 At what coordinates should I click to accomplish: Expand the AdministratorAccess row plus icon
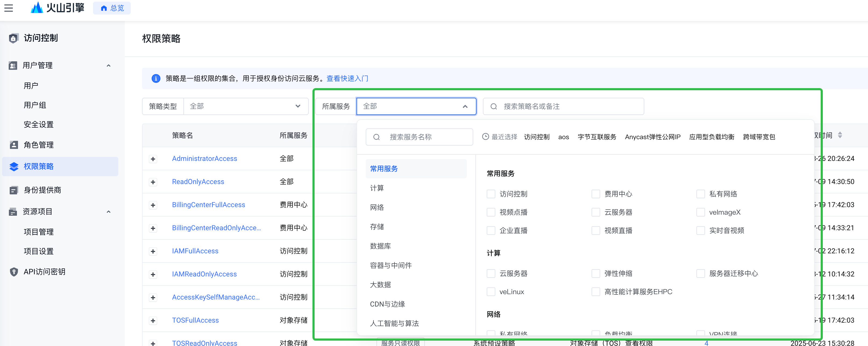click(x=153, y=159)
